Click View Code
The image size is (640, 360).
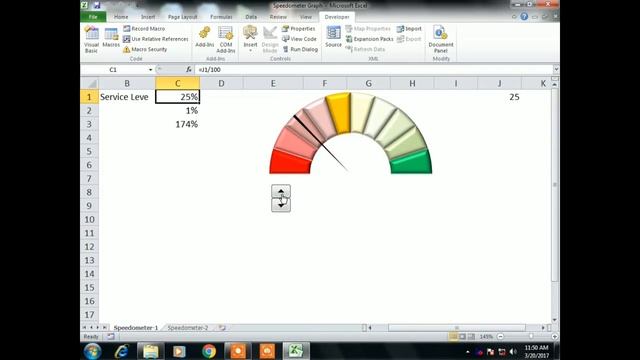299,39
